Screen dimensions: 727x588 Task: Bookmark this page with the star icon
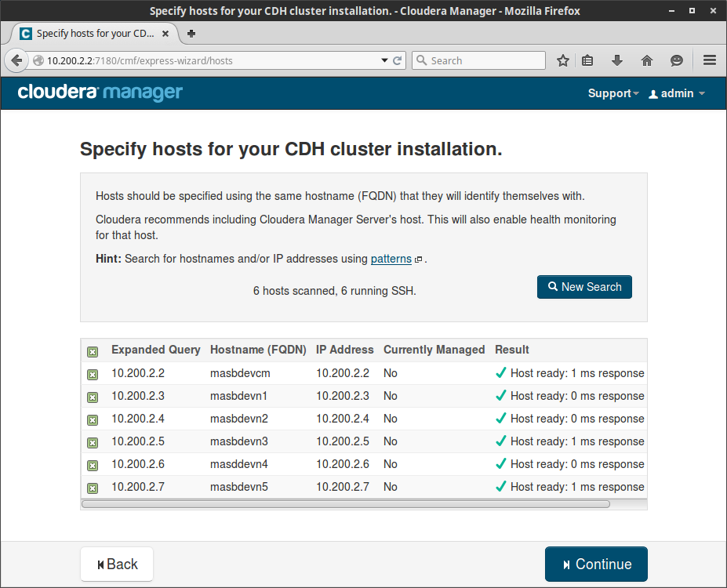563,60
